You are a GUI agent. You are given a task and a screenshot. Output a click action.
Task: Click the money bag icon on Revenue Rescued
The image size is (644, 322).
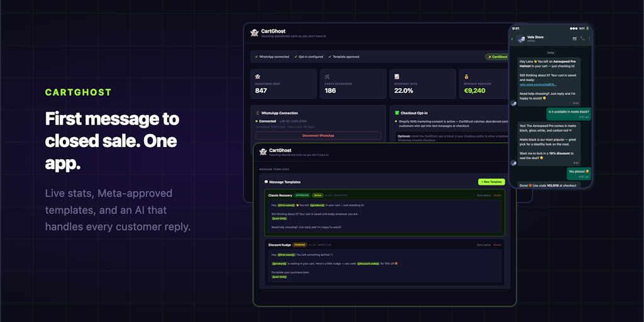[x=467, y=76]
